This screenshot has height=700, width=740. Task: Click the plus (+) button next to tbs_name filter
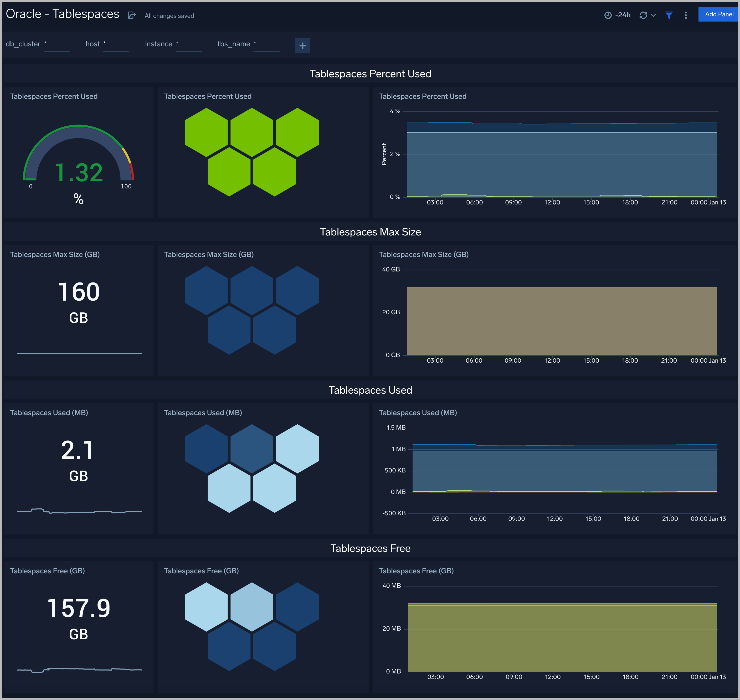pyautogui.click(x=302, y=45)
